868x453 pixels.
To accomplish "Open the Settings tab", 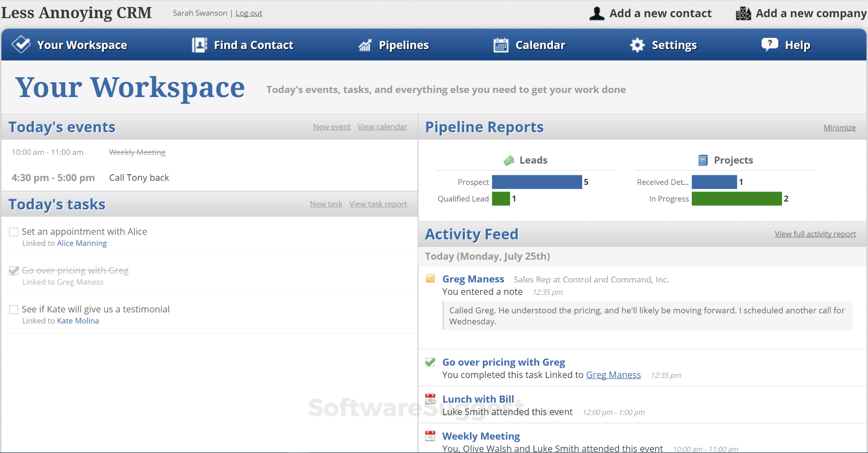I will (x=664, y=45).
